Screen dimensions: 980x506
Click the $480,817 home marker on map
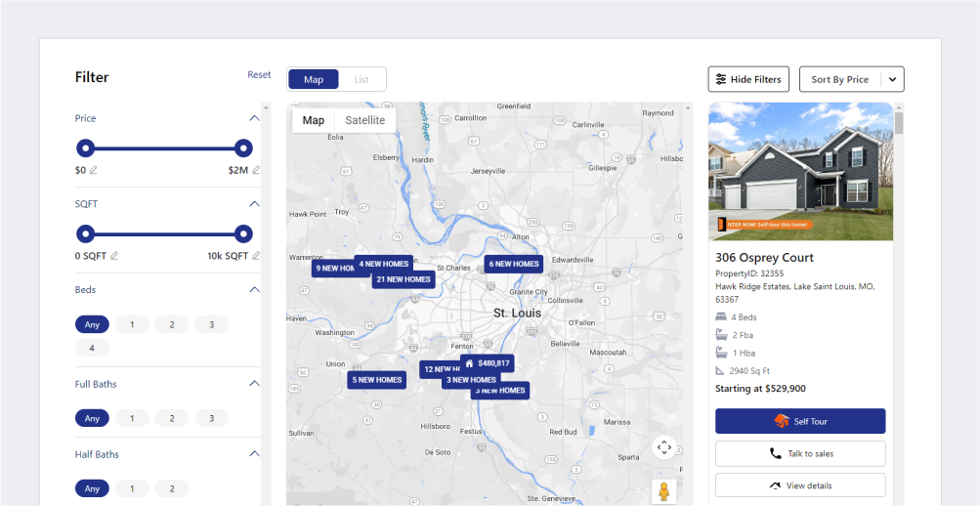[x=488, y=363]
